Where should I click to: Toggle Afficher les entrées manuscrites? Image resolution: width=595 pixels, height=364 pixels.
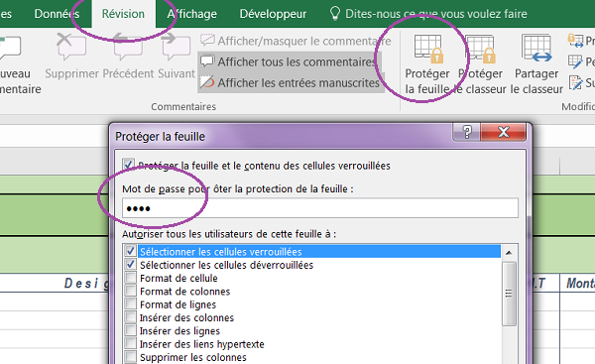(x=291, y=82)
